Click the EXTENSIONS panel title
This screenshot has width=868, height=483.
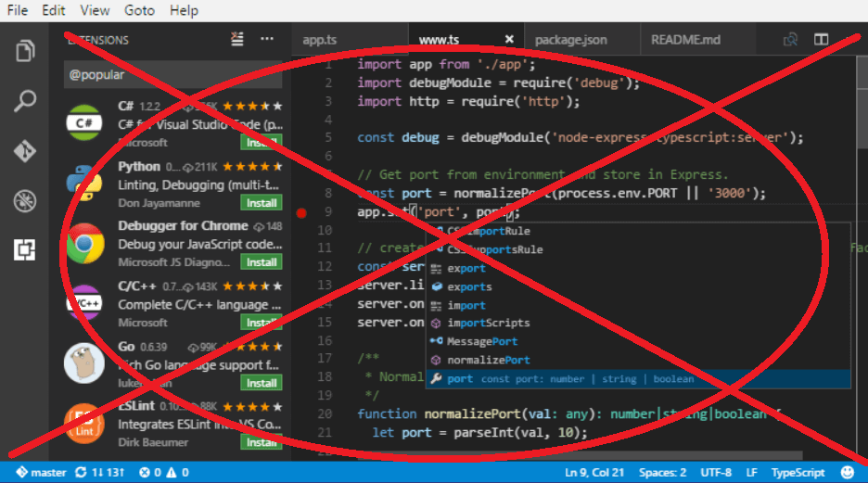pyautogui.click(x=98, y=40)
